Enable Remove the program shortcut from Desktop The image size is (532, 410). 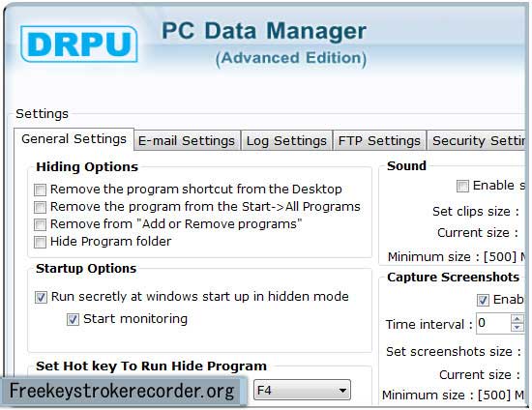click(40, 190)
